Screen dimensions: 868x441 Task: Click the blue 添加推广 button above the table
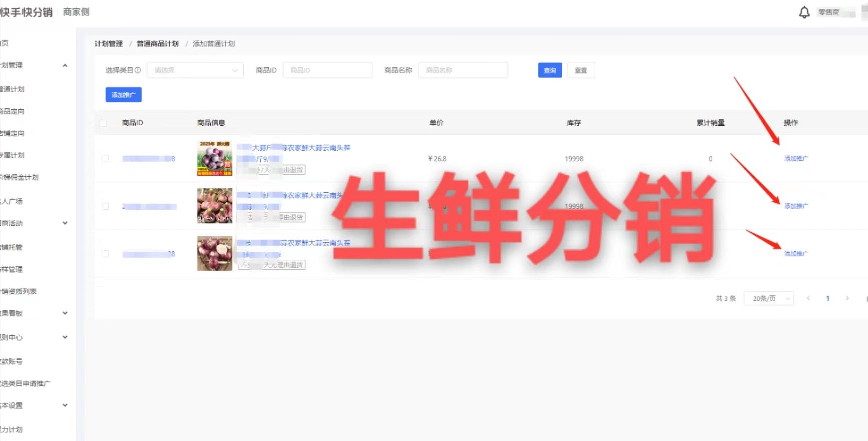(124, 95)
